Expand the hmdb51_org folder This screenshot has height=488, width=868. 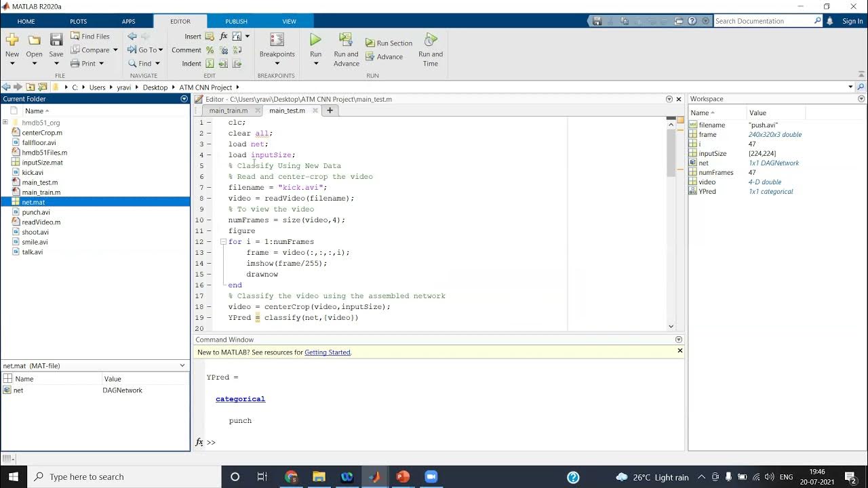[5, 123]
